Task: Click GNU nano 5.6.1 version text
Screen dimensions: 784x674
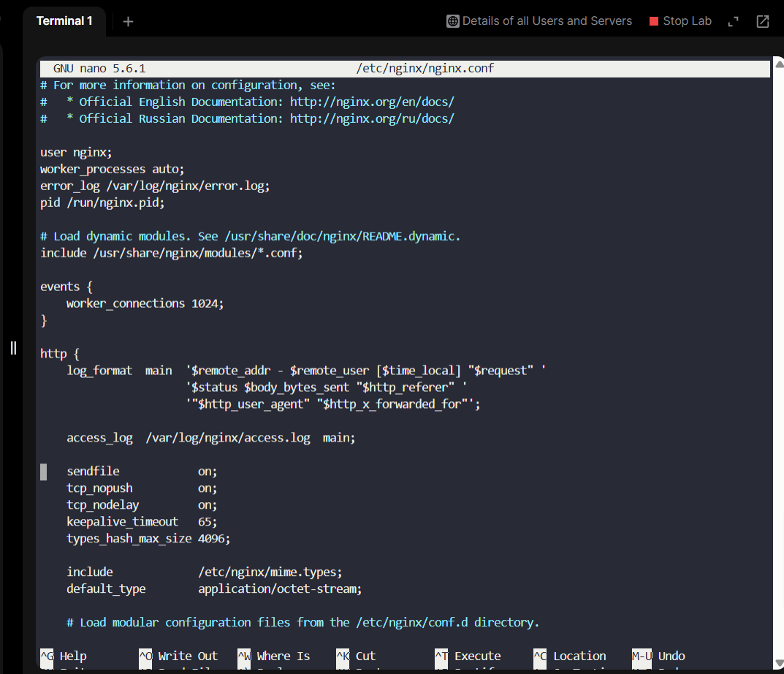Action: pos(99,69)
